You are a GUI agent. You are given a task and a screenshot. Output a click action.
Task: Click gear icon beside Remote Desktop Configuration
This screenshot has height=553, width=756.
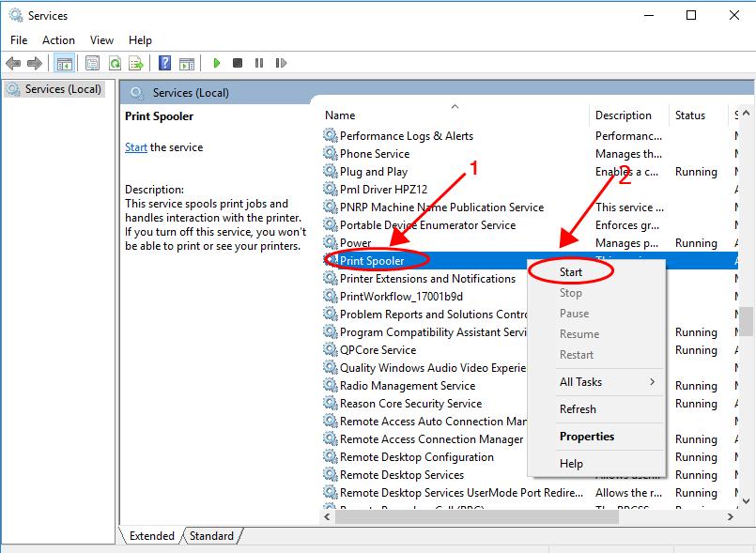pos(331,456)
